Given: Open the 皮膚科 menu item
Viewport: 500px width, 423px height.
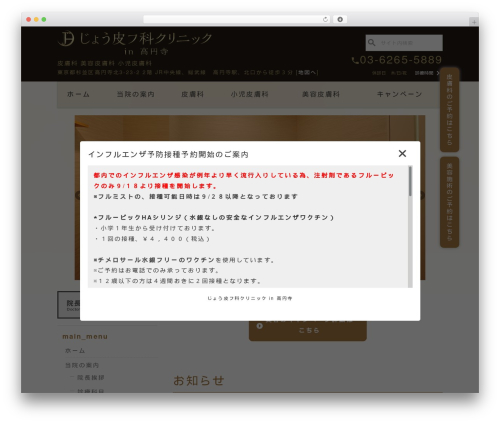Looking at the screenshot, I should (192, 94).
